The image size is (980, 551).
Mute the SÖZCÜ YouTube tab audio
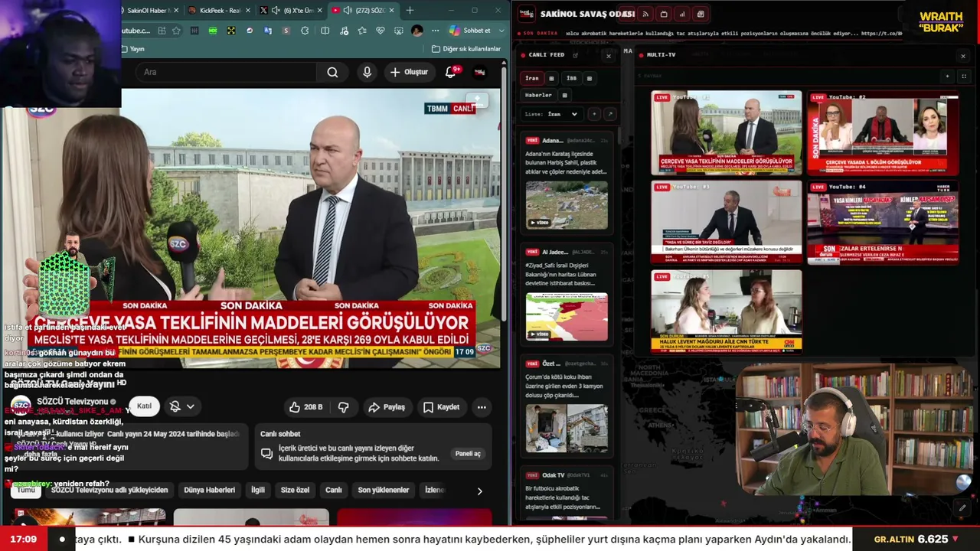click(x=348, y=10)
